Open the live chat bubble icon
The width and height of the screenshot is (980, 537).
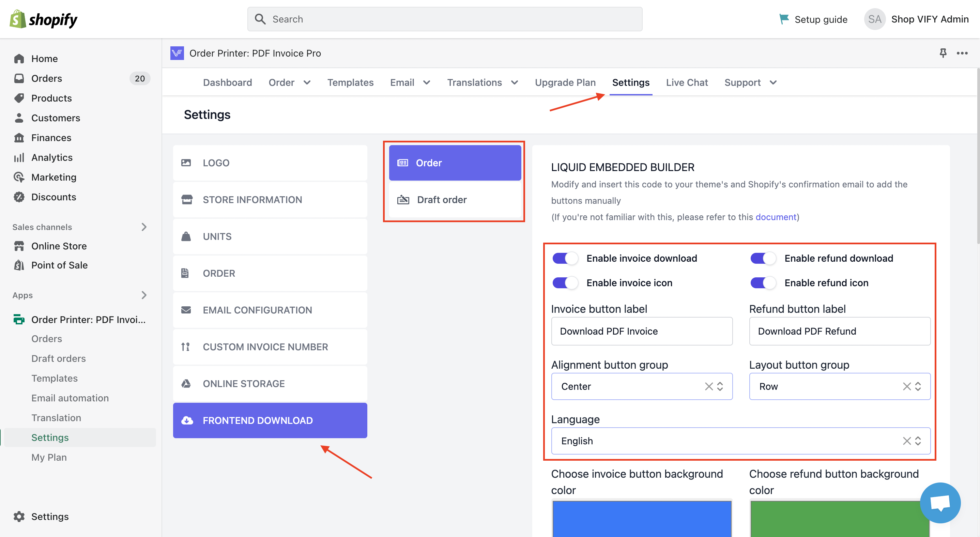940,503
